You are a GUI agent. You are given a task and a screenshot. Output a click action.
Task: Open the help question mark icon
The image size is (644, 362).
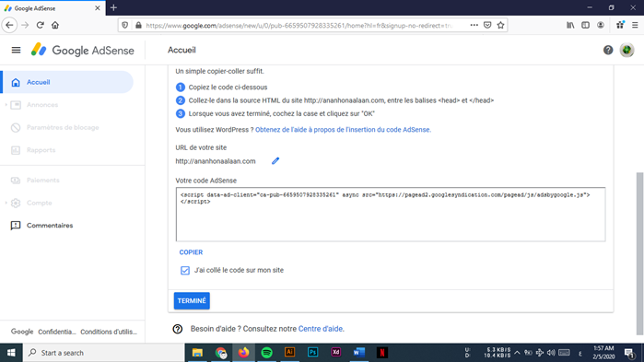[x=608, y=50]
